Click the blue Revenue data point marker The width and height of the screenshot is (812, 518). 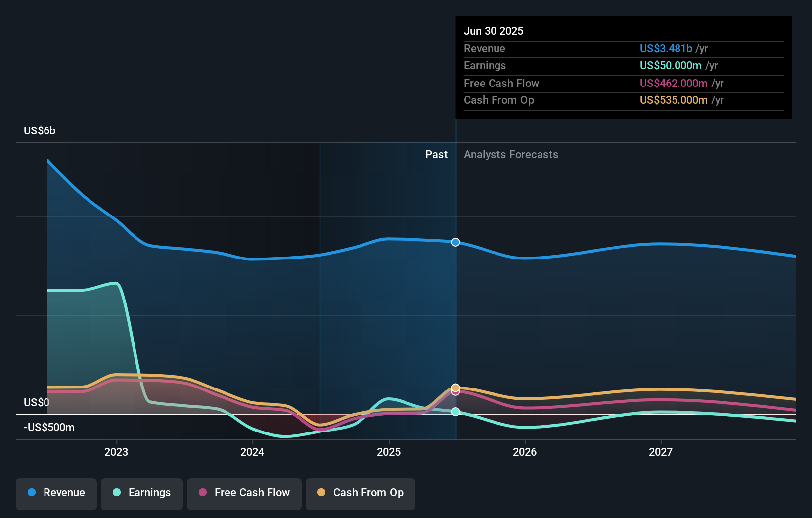[x=455, y=242]
